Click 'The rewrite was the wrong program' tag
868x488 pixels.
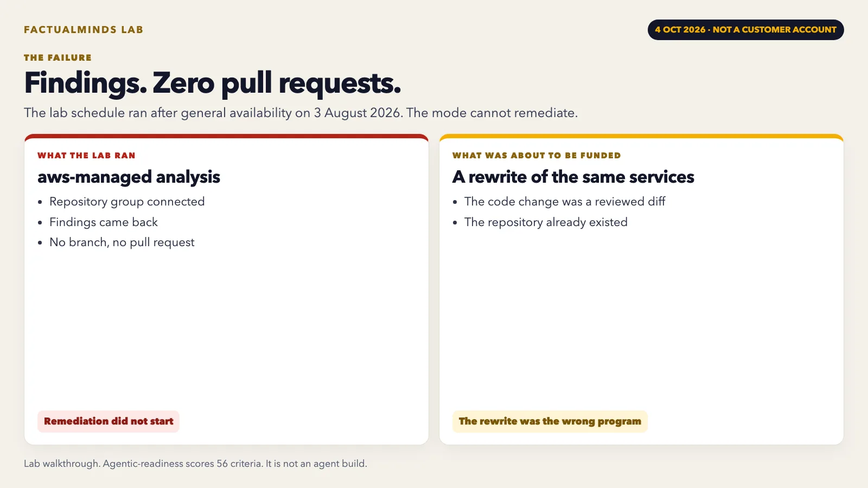click(550, 421)
